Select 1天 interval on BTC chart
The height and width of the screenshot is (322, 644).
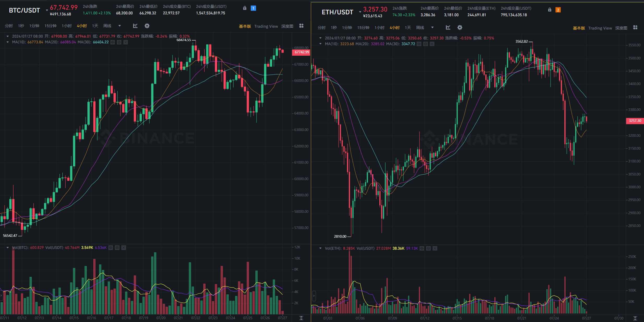[95, 26]
